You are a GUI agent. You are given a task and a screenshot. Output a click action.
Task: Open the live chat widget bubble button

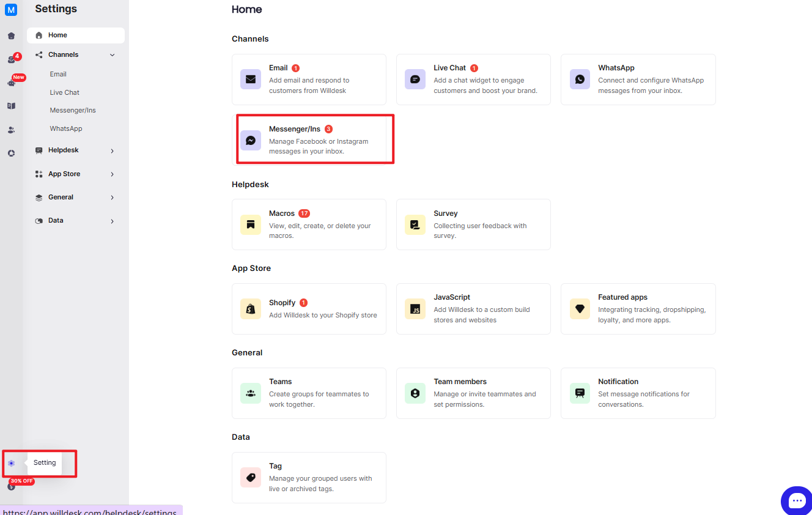797,501
